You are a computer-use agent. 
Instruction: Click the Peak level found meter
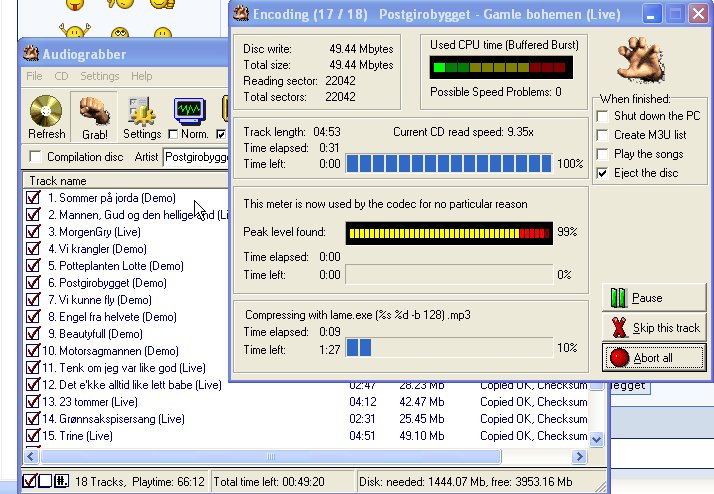coord(449,233)
